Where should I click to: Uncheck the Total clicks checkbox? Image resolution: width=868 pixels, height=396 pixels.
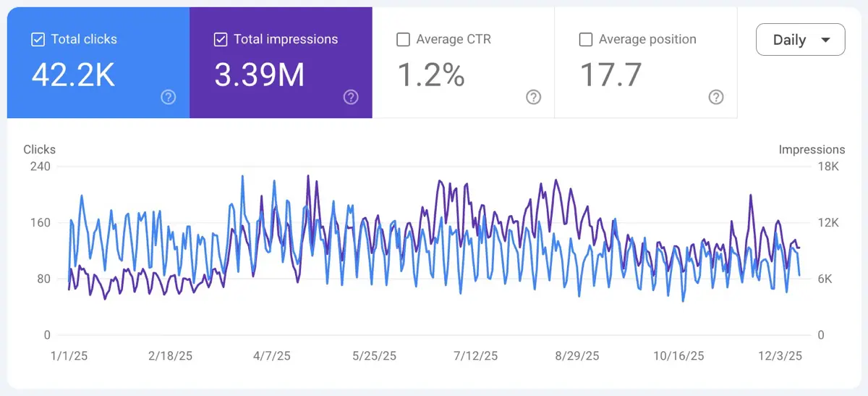click(38, 39)
